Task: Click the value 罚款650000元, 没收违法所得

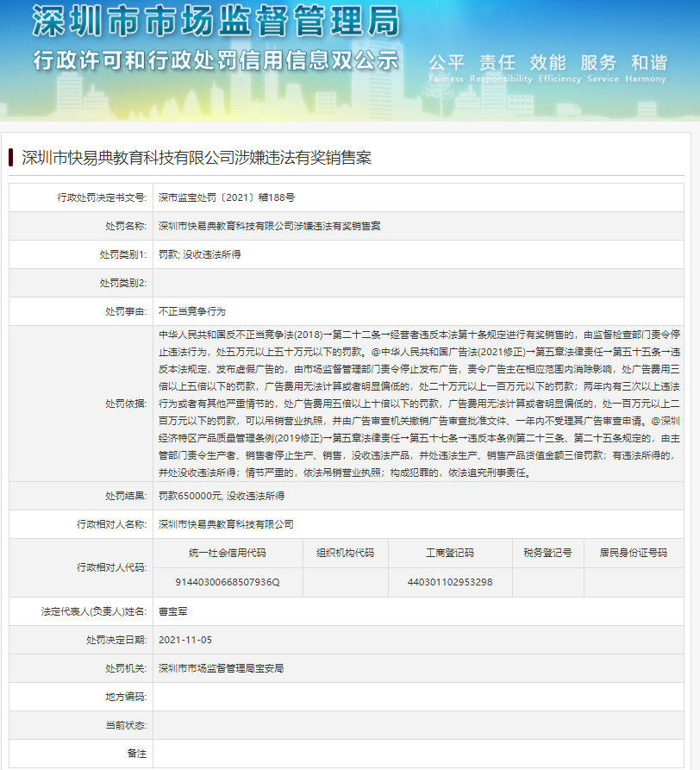Action: [x=222, y=496]
